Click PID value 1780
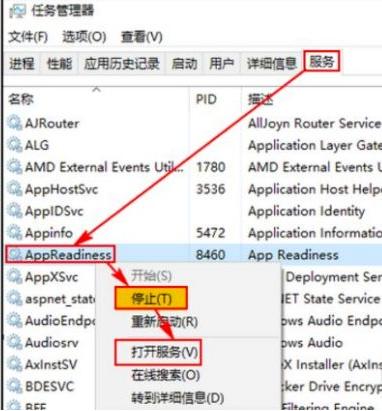382x411 pixels. pos(211,167)
